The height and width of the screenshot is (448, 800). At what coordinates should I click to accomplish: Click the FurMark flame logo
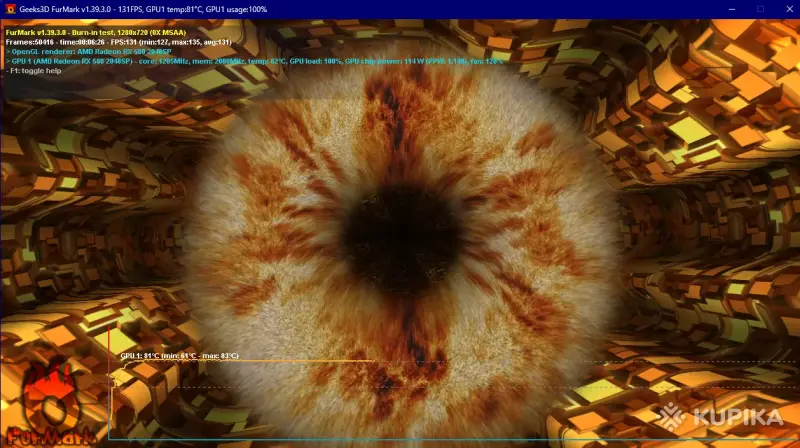(x=50, y=404)
